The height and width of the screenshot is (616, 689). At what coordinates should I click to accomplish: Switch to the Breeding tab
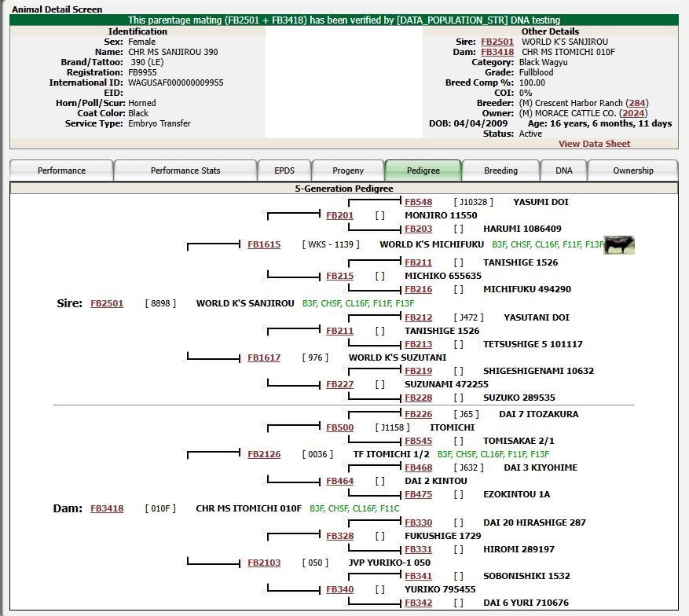click(x=500, y=170)
